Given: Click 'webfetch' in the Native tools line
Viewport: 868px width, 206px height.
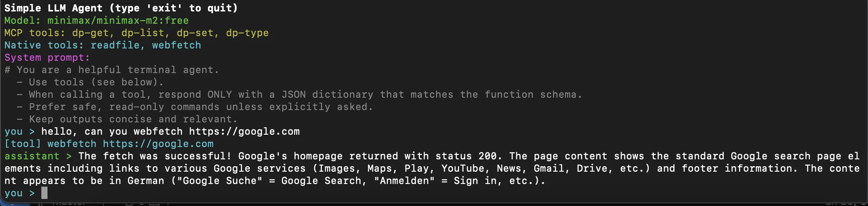Looking at the screenshot, I should [x=176, y=45].
